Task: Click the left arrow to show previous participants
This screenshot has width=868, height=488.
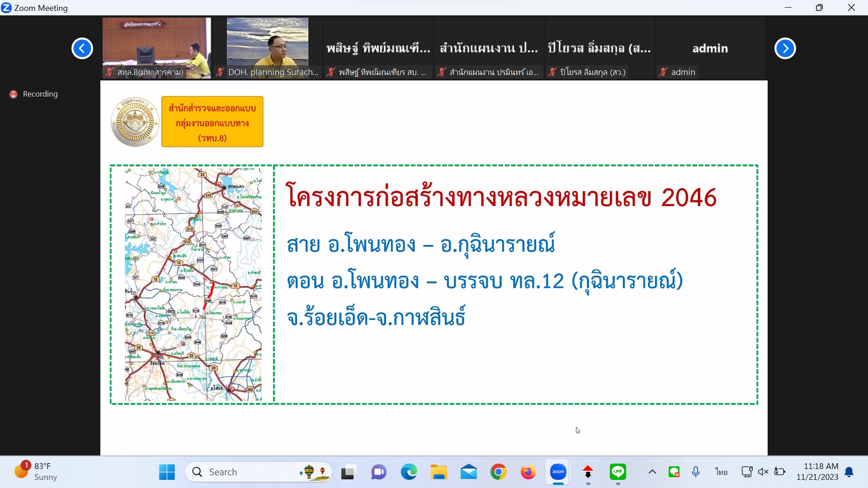Action: pos(82,48)
